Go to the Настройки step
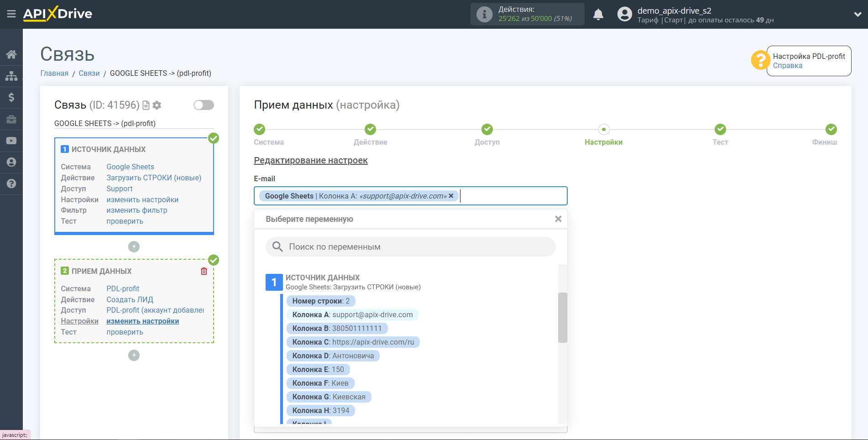 click(604, 130)
